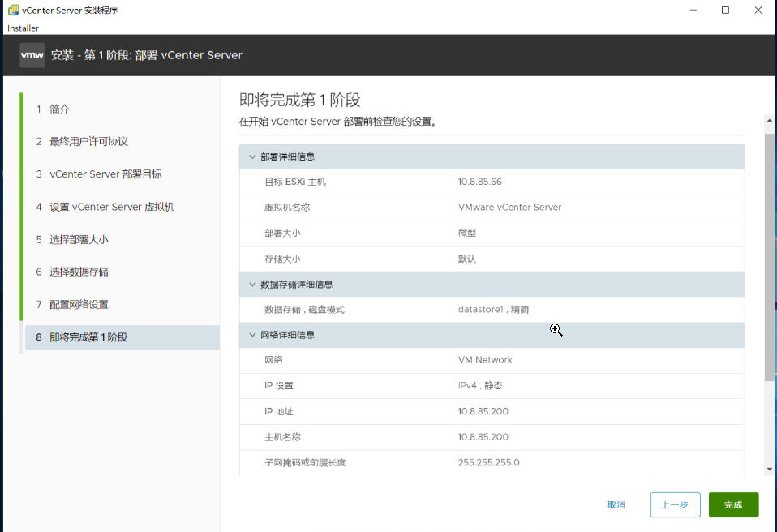Click the 默认 storage size value
The height and width of the screenshot is (532, 777).
click(x=467, y=259)
